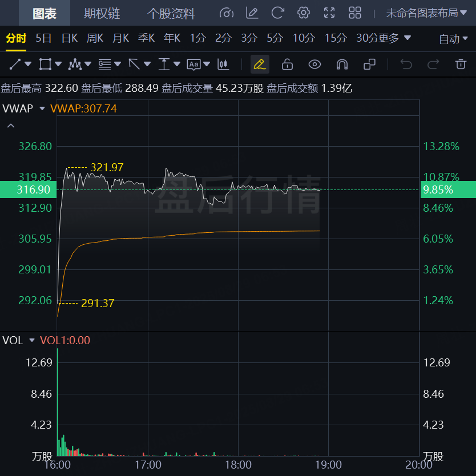Click the VOL1:0.00 value
The height and width of the screenshot is (476, 476).
point(65,340)
